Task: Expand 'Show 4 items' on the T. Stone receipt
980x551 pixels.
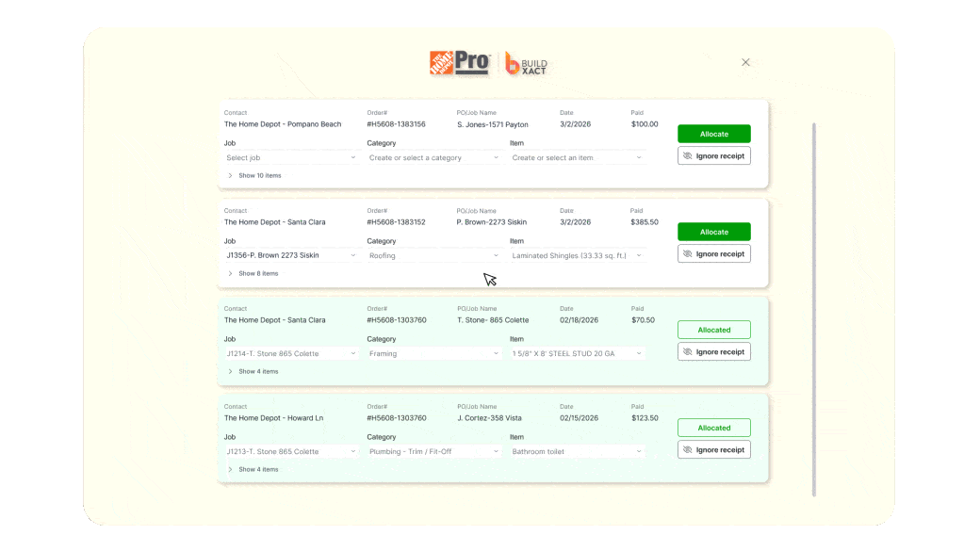Action: (x=254, y=371)
